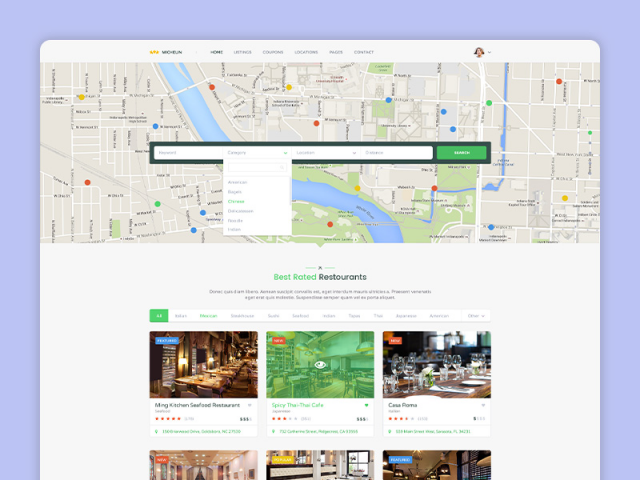The width and height of the screenshot is (640, 480).
Task: Click the NEW badge on Casa Roma photo
Action: click(x=395, y=340)
